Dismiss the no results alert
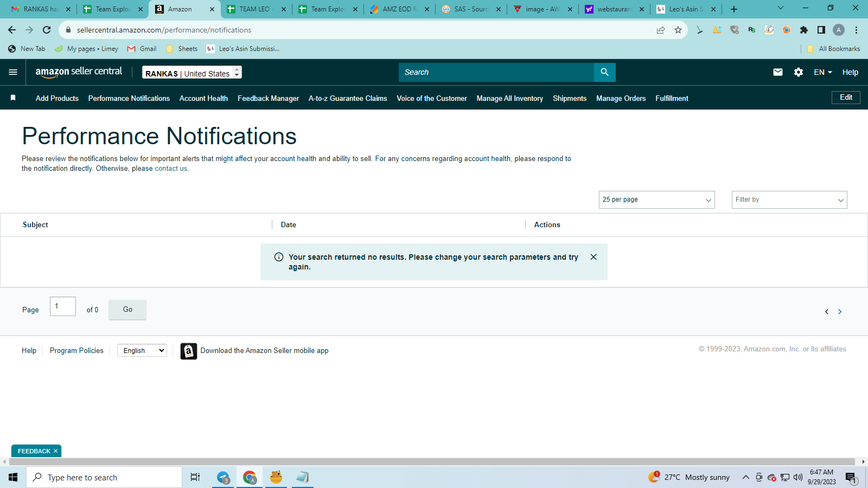 [x=593, y=257]
